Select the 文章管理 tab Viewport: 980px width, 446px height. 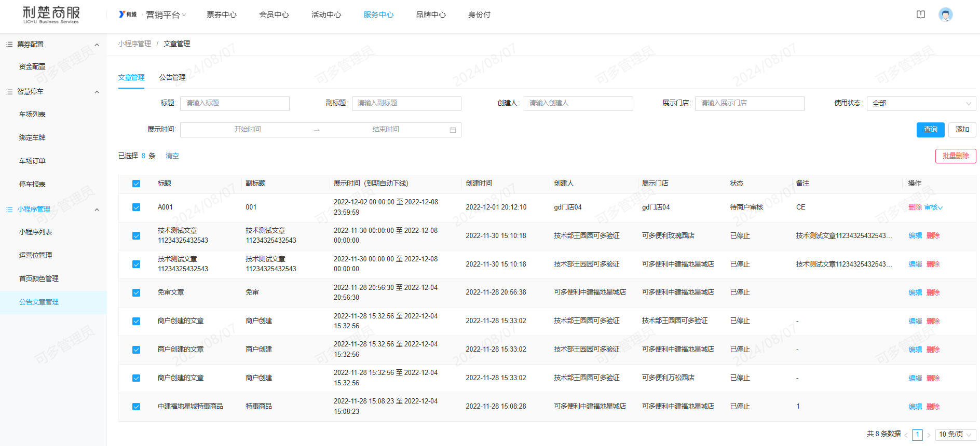(131, 77)
